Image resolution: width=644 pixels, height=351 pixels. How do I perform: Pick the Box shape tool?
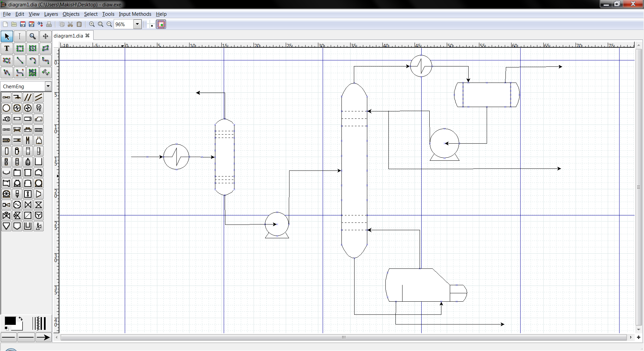tap(20, 48)
